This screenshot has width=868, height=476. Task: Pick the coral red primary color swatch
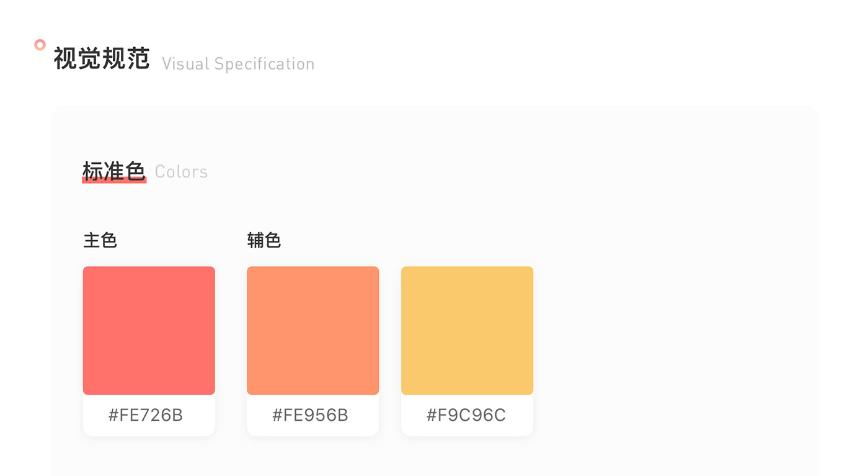tap(149, 330)
